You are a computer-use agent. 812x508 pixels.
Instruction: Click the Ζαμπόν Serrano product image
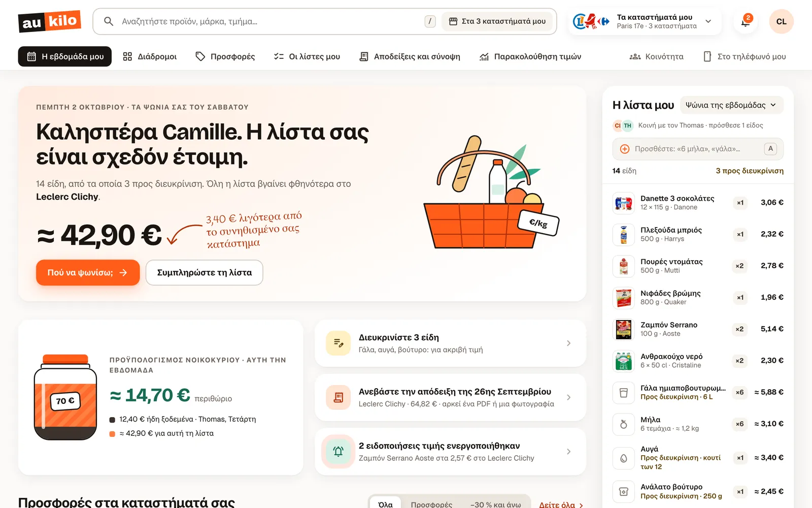pyautogui.click(x=624, y=329)
